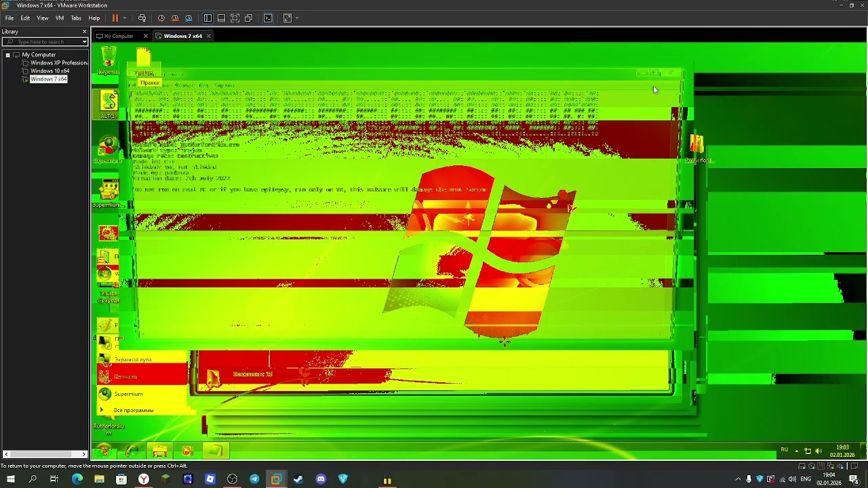Image resolution: width=868 pixels, height=488 pixels.
Task: Click the guest taskbar media player icon
Action: [x=187, y=451]
